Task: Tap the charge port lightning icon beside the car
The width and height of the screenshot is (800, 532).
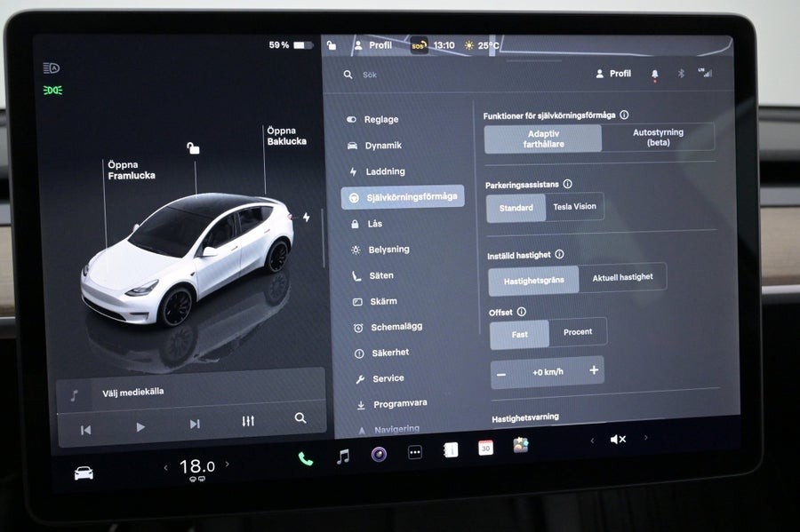Action: 306,217
